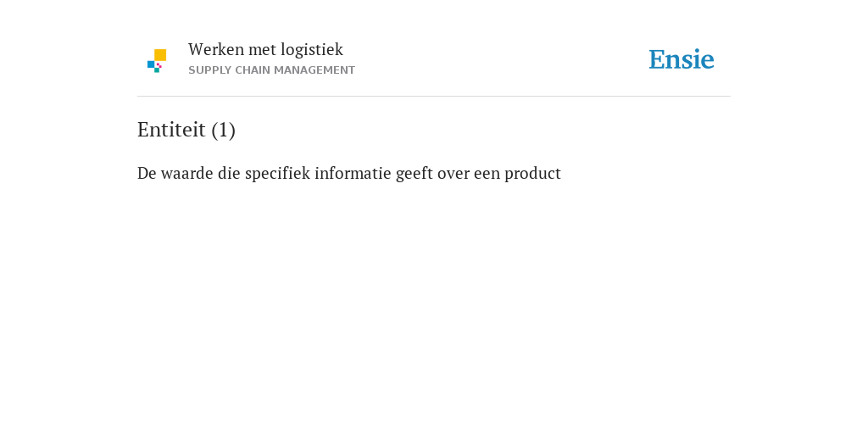Open the Werken met logistiek title

click(265, 50)
